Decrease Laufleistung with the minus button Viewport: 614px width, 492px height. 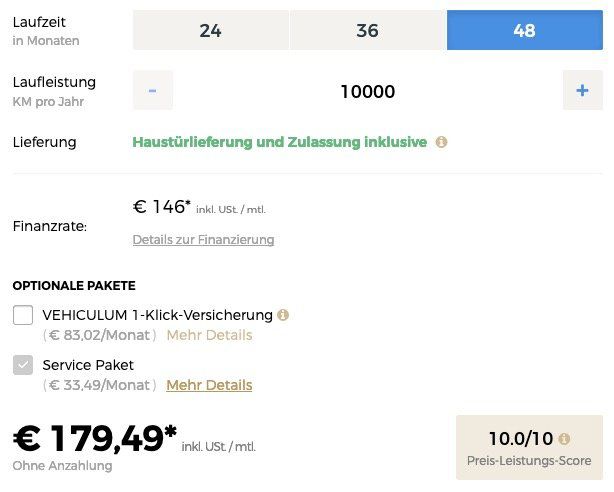tap(153, 90)
